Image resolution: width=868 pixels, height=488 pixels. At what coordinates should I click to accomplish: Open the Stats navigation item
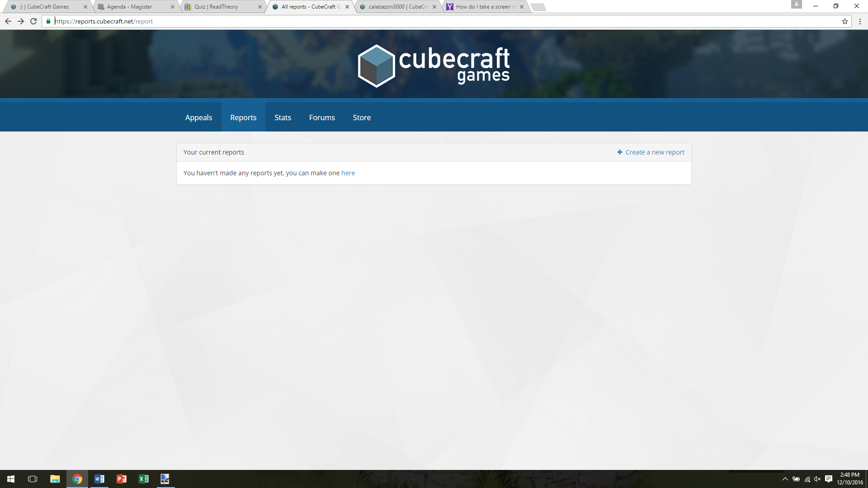coord(283,117)
